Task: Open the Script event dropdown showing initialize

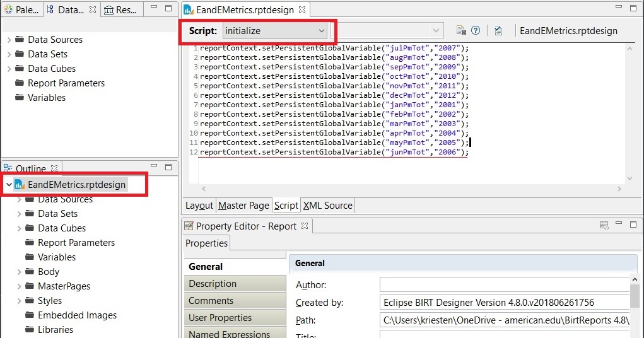Action: [275, 31]
